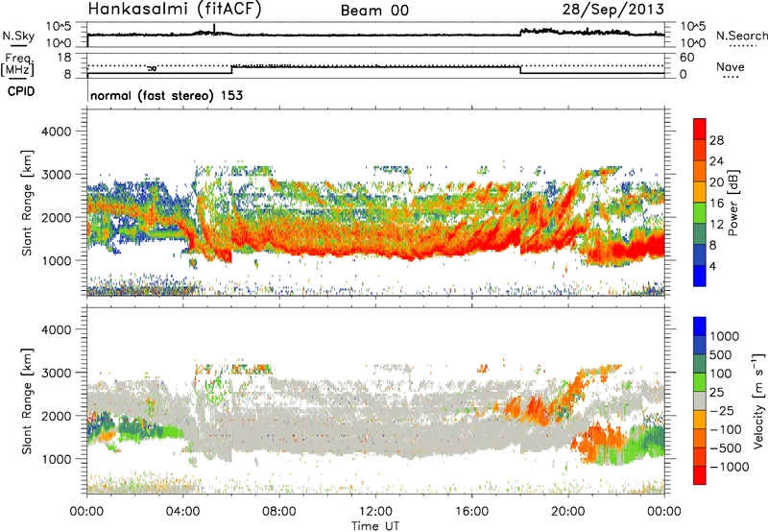
Task: Click the Beam 00 label
Action: point(374,11)
